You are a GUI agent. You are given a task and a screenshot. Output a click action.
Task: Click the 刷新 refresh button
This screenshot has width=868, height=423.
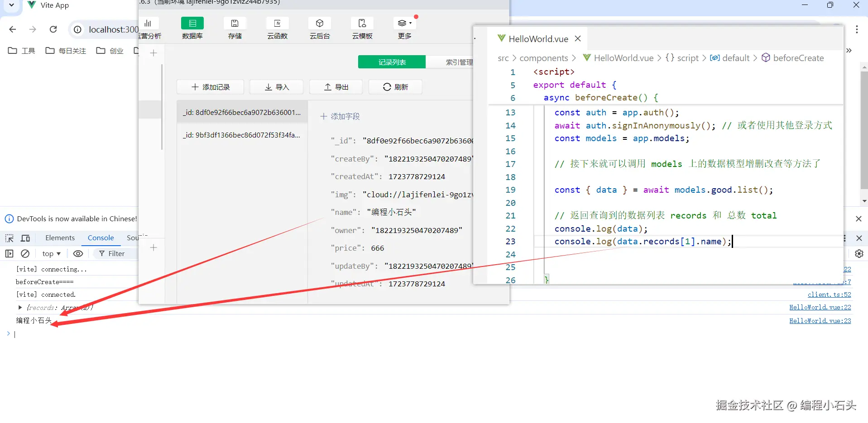395,87
